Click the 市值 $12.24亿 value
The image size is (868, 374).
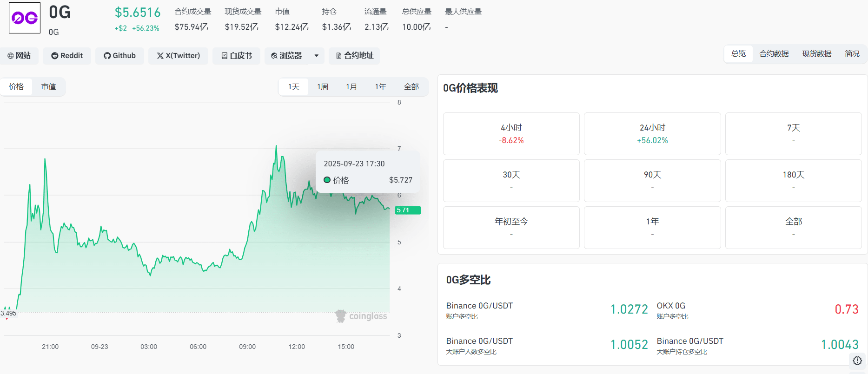point(292,27)
